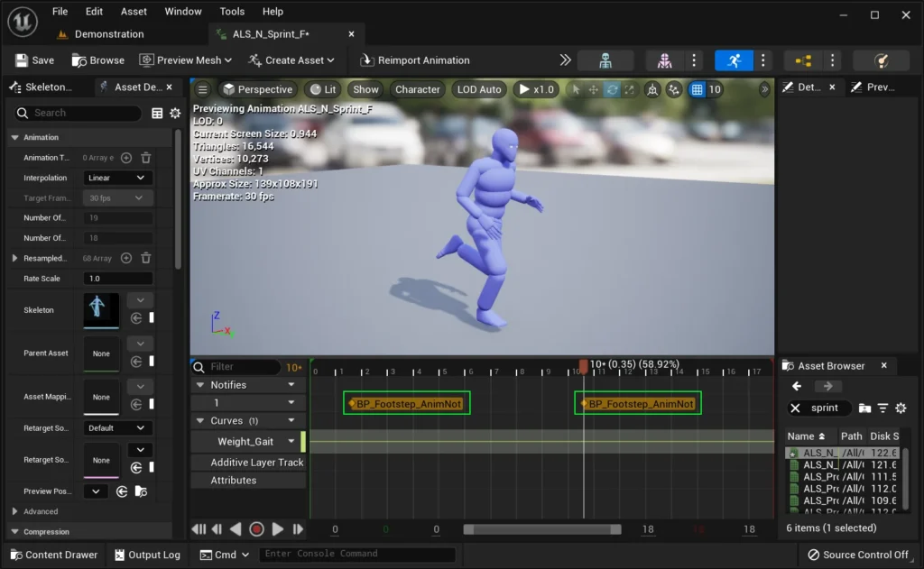Viewport: 924px width, 569px height.
Task: Select the rotate transform tool in viewport
Action: (612, 89)
